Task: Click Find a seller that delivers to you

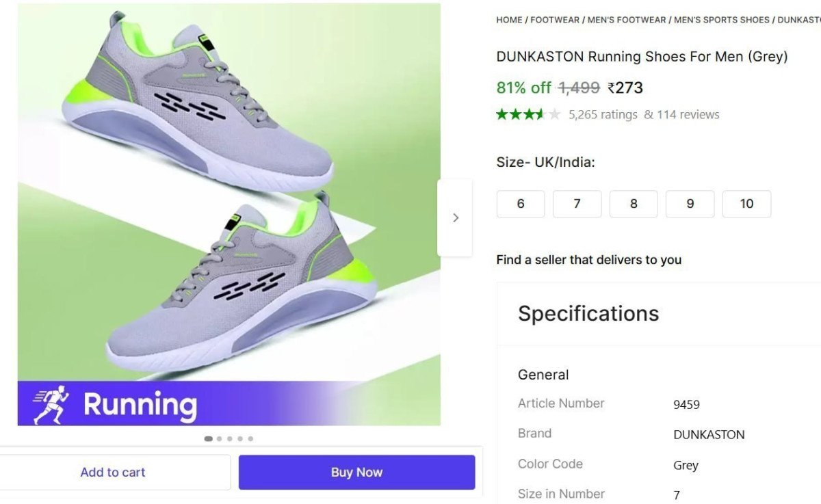Action: point(589,260)
